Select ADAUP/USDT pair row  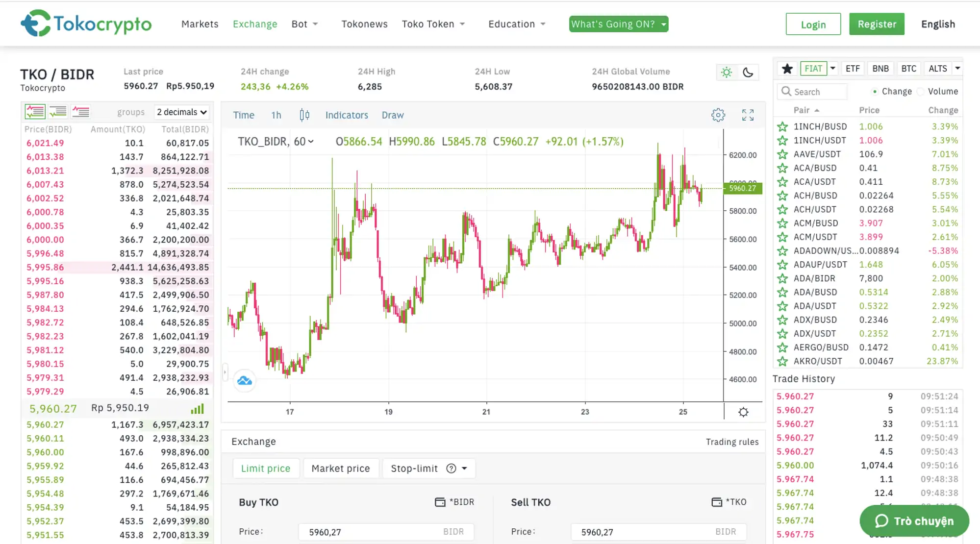tap(868, 265)
